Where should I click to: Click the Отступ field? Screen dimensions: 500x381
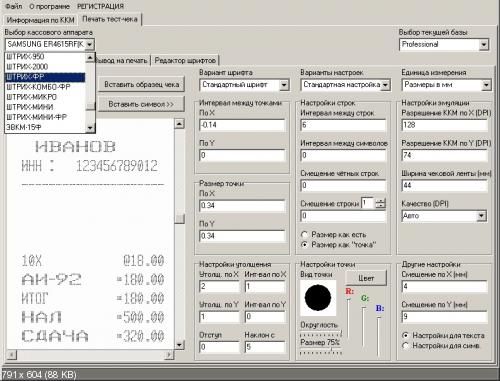[219, 347]
